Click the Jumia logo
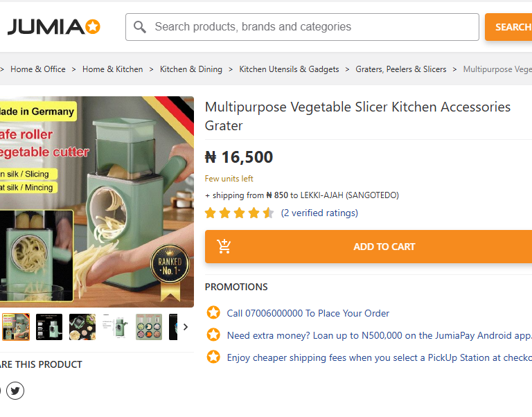Image resolution: width=532 pixels, height=417 pixels. coord(54,27)
